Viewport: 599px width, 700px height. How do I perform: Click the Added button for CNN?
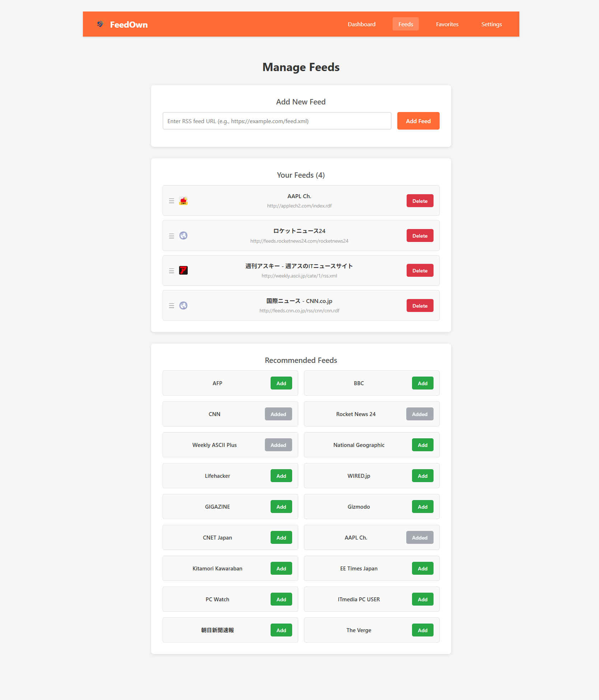coord(278,414)
